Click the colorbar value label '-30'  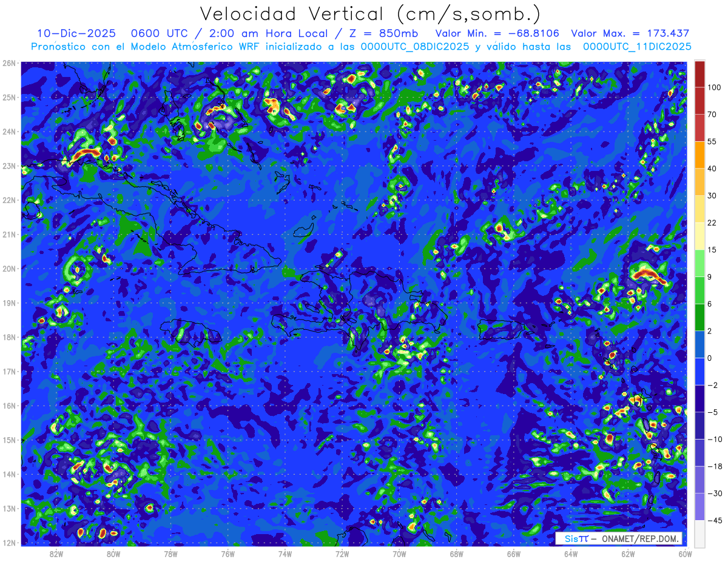pyautogui.click(x=714, y=493)
